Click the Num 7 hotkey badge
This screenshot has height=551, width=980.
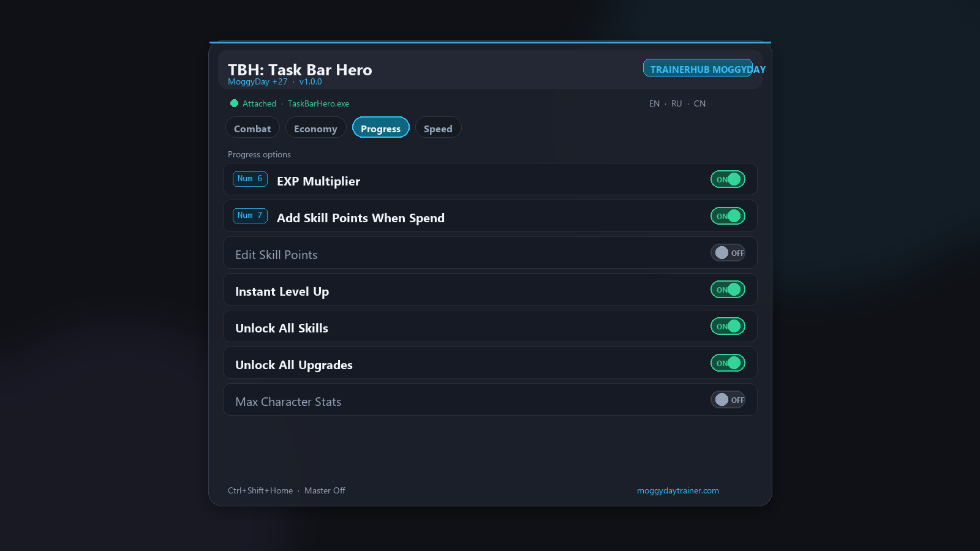250,216
